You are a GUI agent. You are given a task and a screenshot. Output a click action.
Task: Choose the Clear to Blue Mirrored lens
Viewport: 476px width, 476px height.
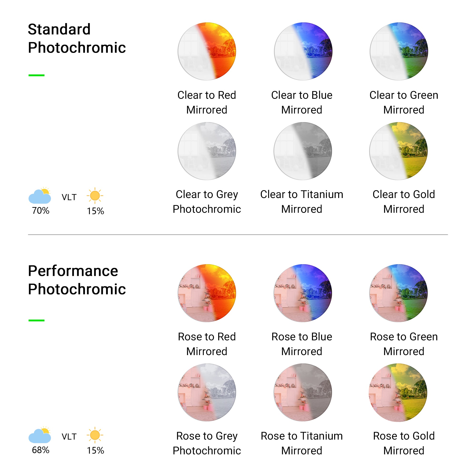tap(303, 51)
